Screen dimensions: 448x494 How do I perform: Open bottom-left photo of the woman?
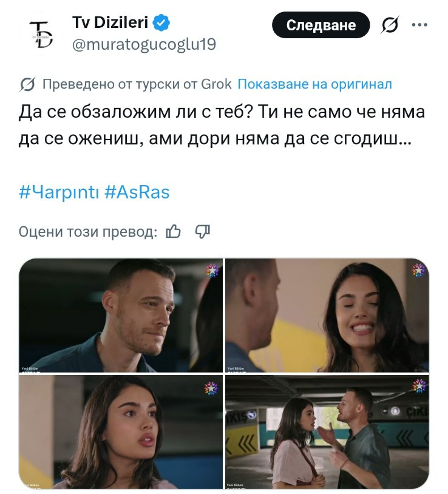121,432
